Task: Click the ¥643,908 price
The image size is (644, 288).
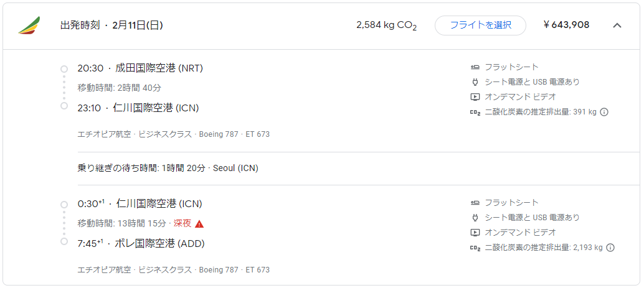Action: tap(566, 25)
